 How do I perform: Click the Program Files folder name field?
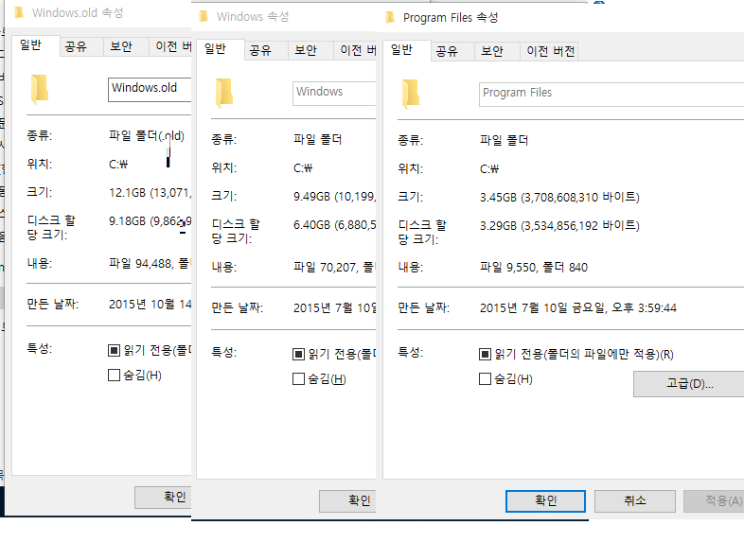611,94
